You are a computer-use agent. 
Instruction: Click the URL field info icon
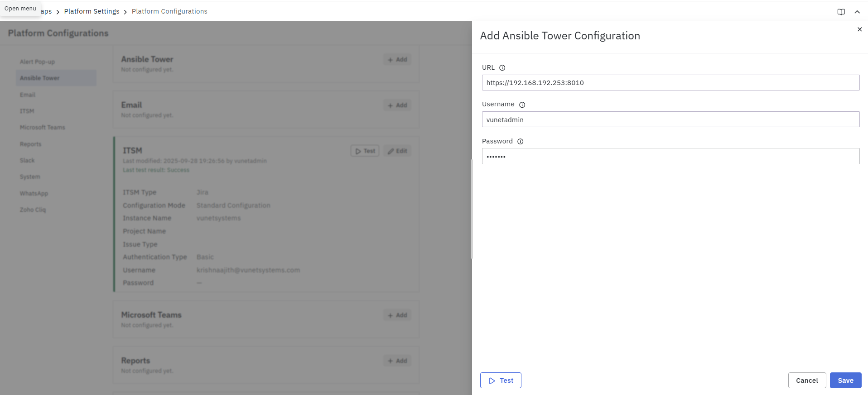(x=502, y=68)
